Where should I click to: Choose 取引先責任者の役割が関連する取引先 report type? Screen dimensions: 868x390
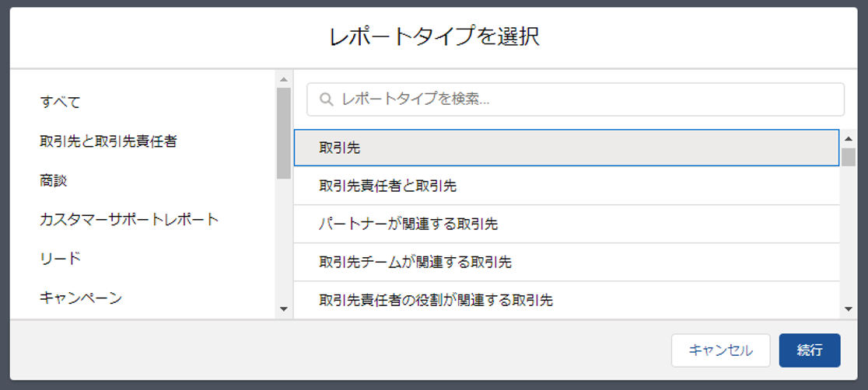[x=567, y=301]
